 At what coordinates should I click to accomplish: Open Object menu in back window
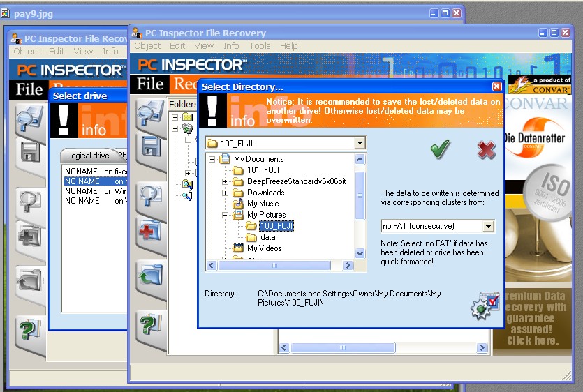(27, 52)
